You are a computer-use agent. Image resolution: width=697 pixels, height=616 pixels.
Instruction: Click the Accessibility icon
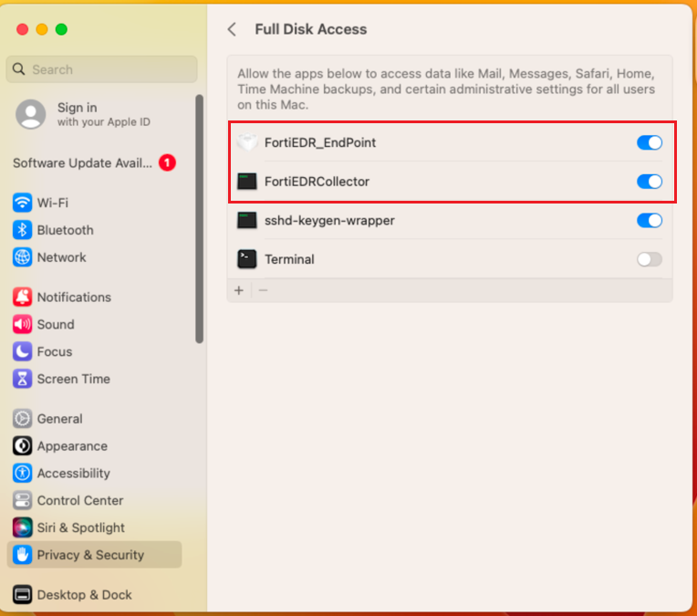tap(23, 474)
